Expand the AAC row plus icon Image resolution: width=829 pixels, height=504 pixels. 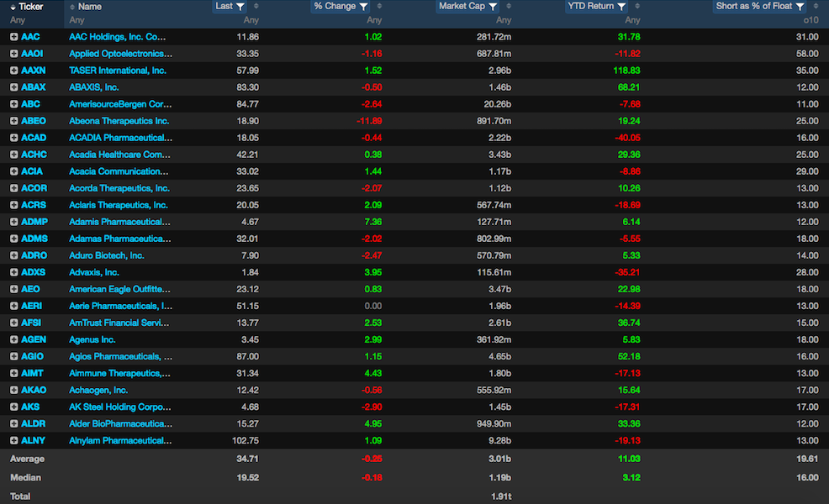click(13, 37)
